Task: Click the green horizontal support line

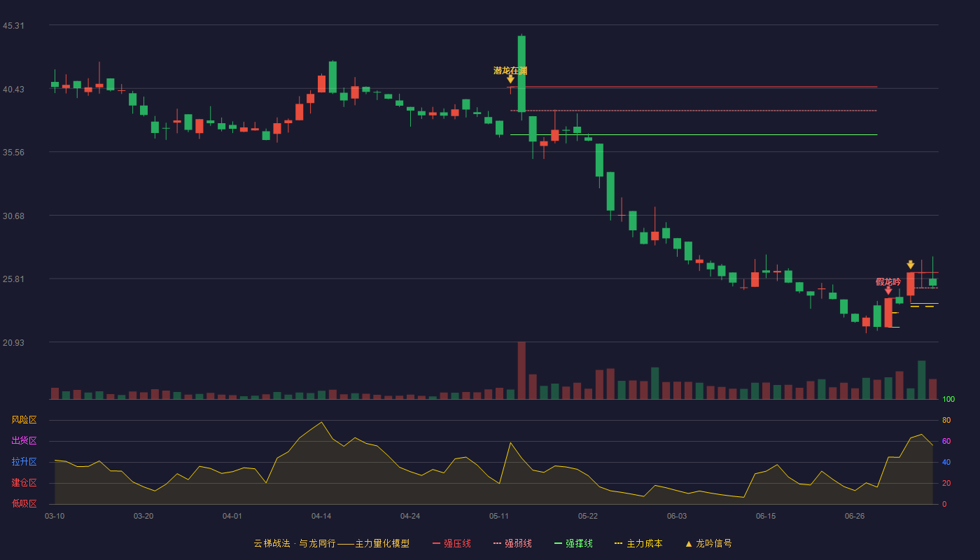Action: pyautogui.click(x=693, y=134)
